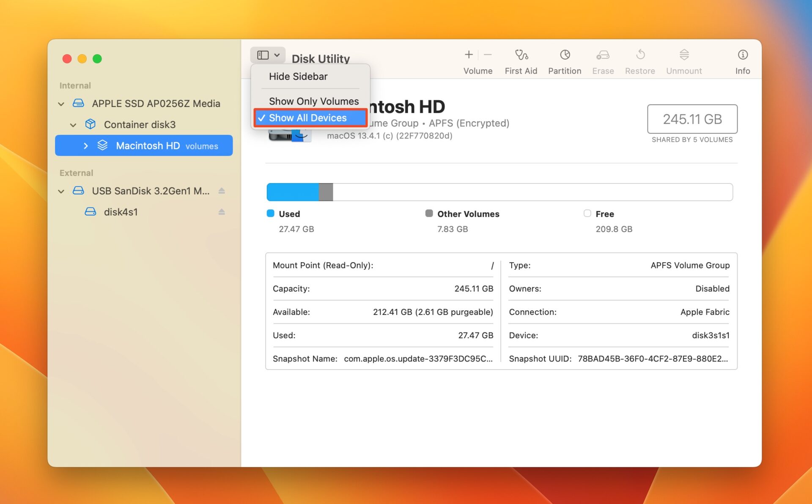This screenshot has width=812, height=504.
Task: Click the Restore icon
Action: 640,60
